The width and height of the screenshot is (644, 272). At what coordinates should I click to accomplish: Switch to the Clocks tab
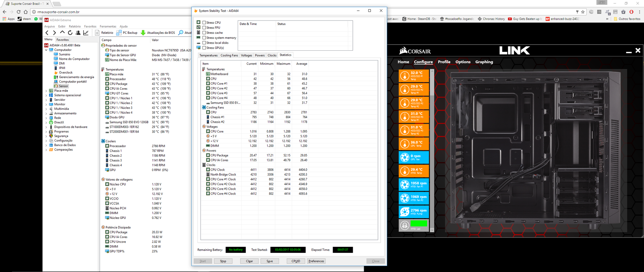click(272, 55)
